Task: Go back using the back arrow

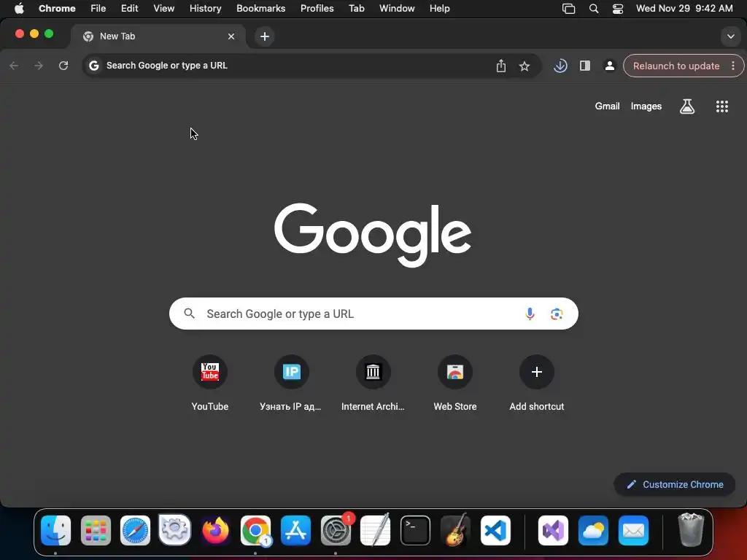Action: click(15, 66)
